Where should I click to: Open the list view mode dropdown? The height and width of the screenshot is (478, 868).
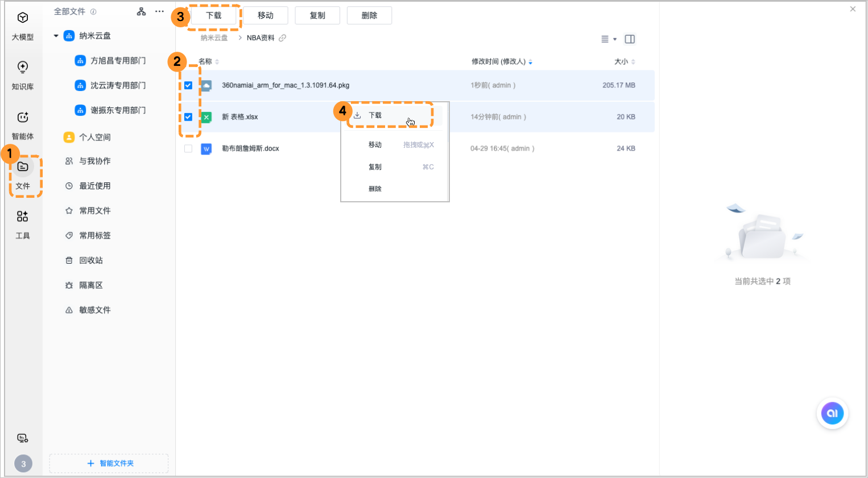click(x=609, y=39)
